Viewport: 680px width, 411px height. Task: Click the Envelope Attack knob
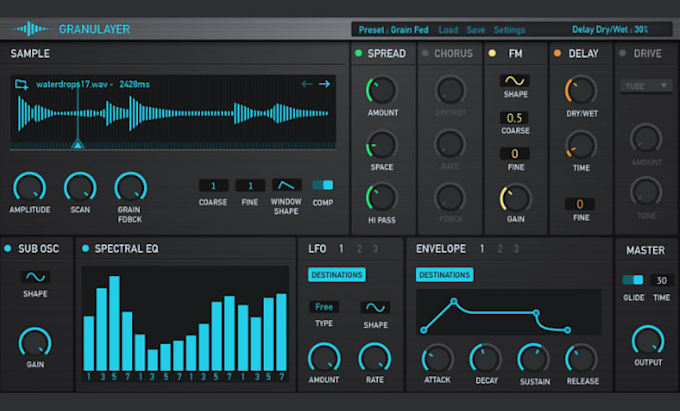click(x=438, y=359)
